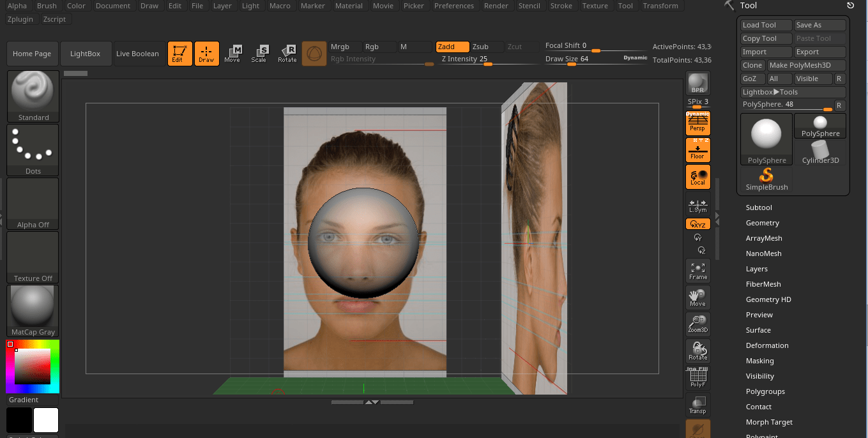Expand the Subtool subpalette
Viewport: 868px width, 438px height.
760,207
